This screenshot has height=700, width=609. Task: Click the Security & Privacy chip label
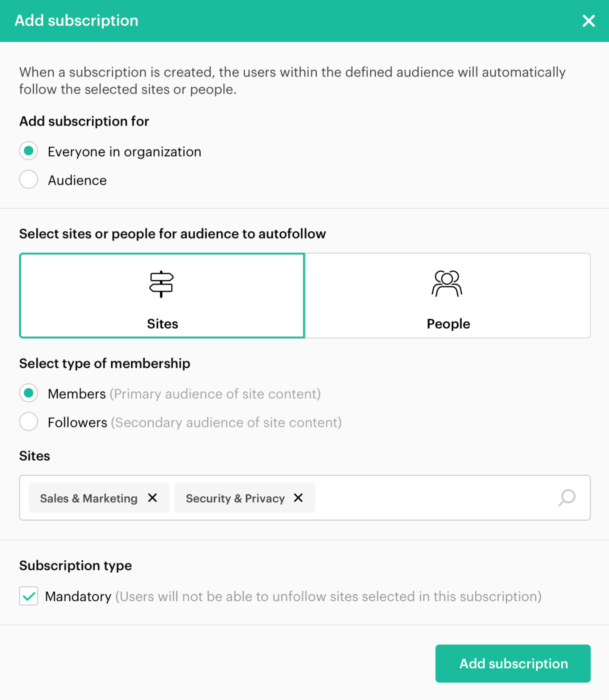pyautogui.click(x=235, y=498)
